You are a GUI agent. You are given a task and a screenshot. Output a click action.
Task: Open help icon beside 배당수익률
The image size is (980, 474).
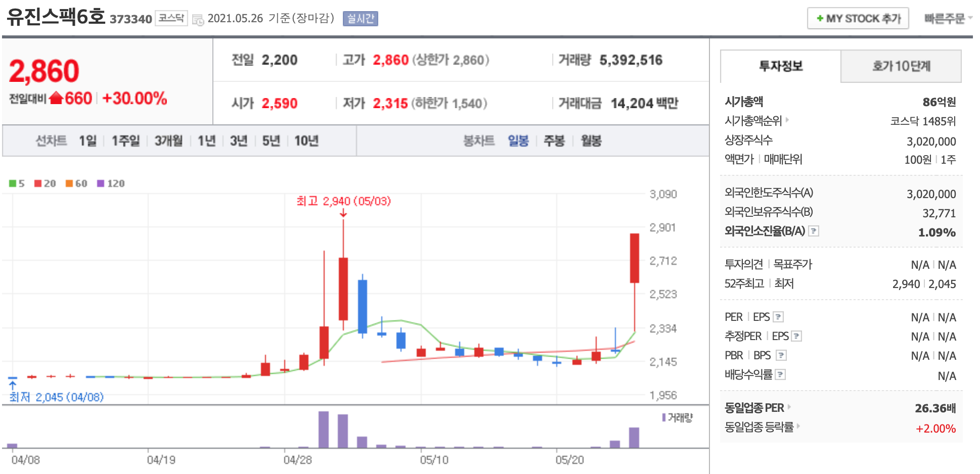pos(780,374)
